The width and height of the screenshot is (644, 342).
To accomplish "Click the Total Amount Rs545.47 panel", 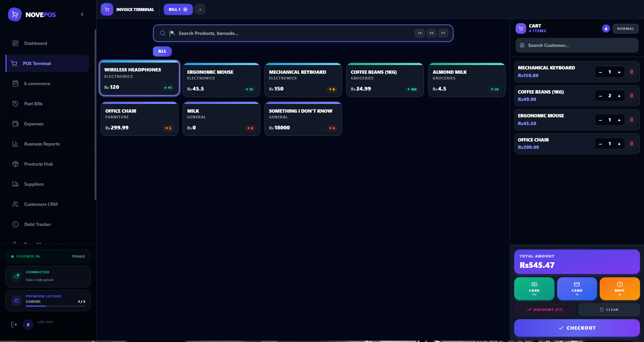I will (x=577, y=262).
